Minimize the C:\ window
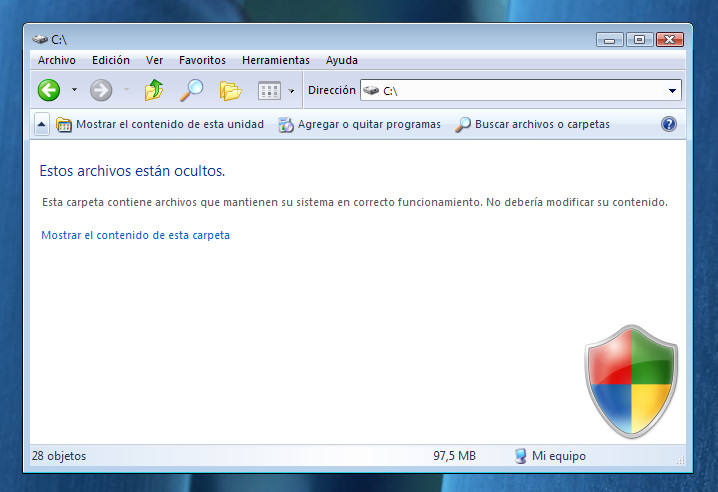This screenshot has width=718, height=492. point(609,40)
